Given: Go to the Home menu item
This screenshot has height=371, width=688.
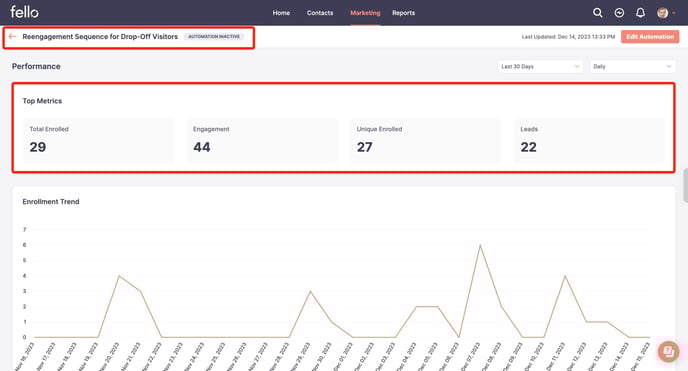Looking at the screenshot, I should click(x=281, y=13).
